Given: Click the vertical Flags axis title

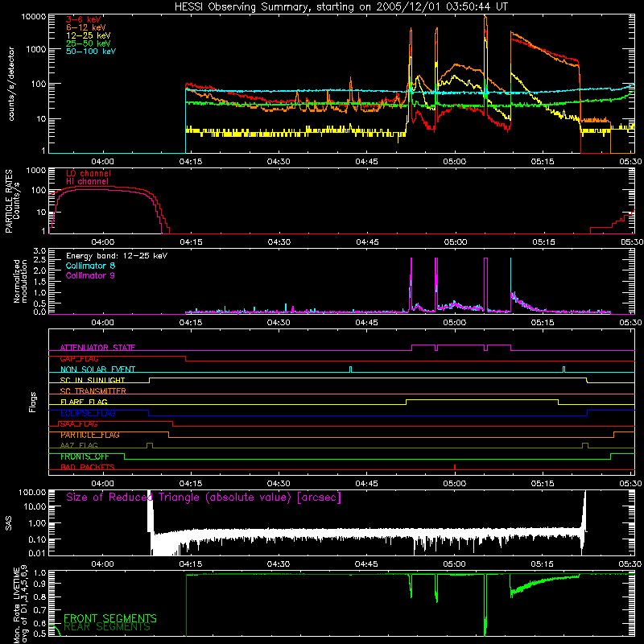Looking at the screenshot, I should 33,402.
